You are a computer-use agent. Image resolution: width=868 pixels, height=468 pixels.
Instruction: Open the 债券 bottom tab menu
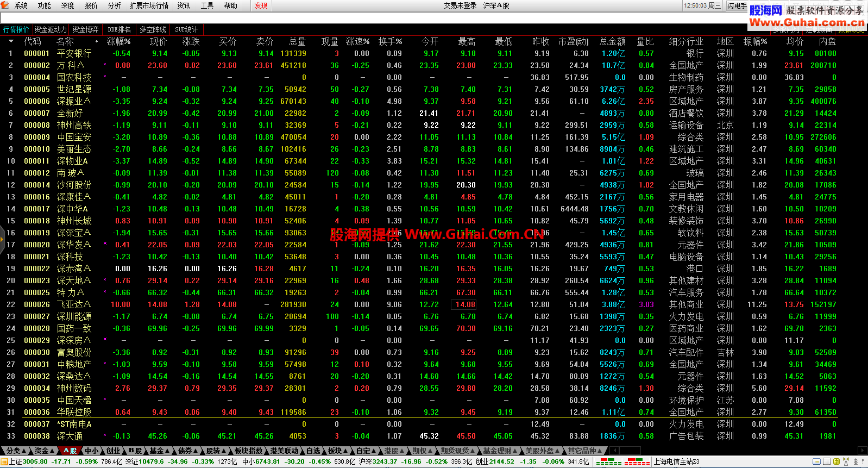click(188, 451)
